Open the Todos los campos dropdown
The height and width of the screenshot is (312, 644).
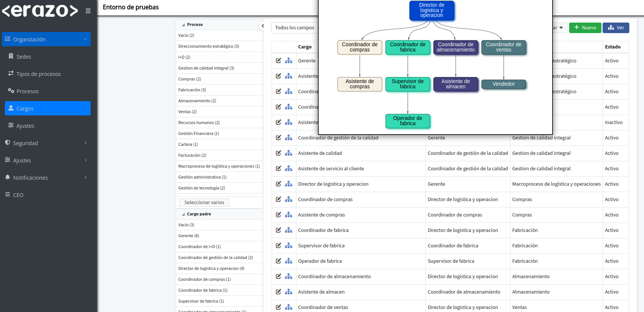point(295,27)
